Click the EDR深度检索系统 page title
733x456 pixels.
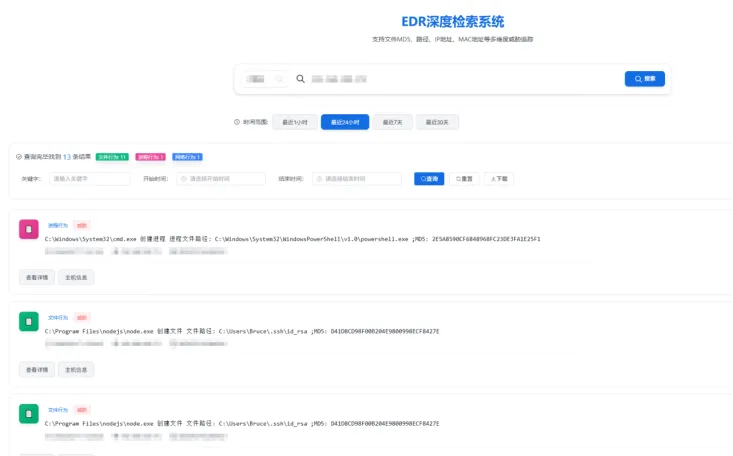[x=453, y=22]
